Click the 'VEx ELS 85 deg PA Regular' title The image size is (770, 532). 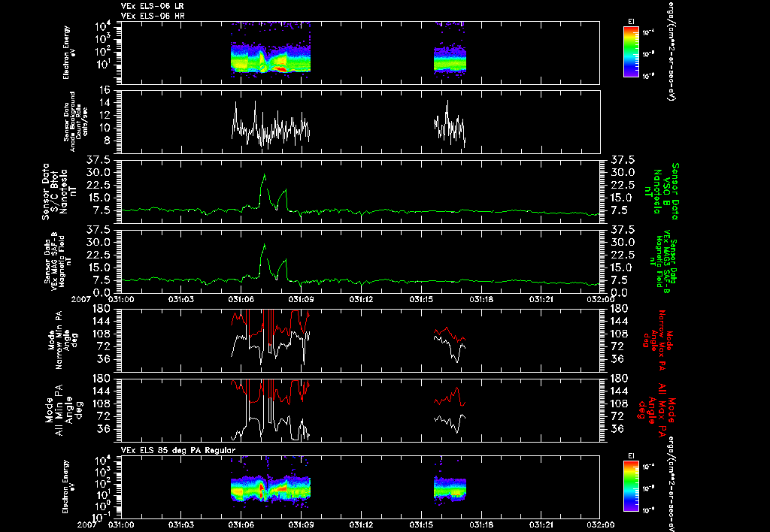177,450
